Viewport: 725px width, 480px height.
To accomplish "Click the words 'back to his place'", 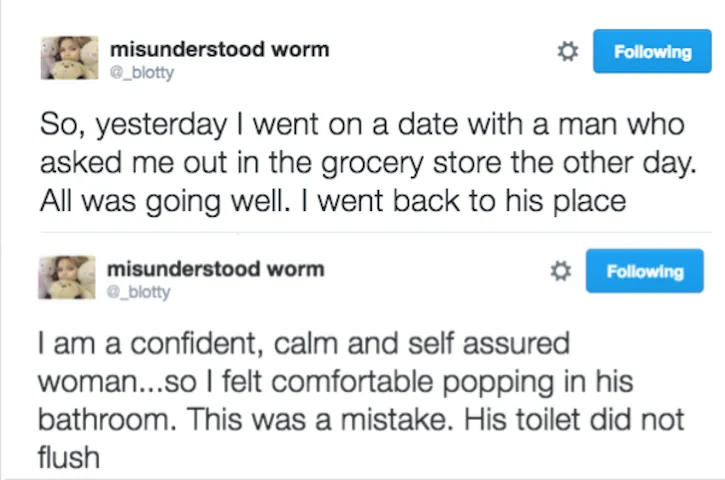I will tap(510, 202).
